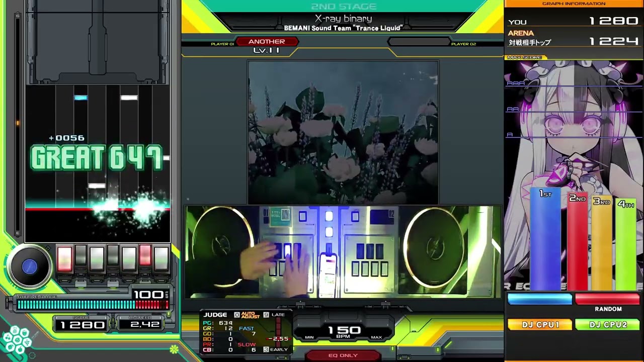644x362 pixels.
Task: Click the white note beside the cyan note
Action: [x=129, y=98]
